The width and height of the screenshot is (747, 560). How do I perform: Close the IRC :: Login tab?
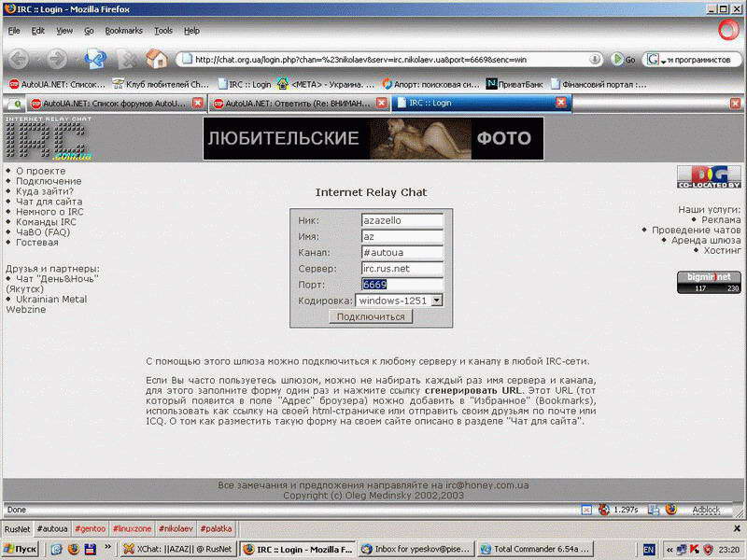[560, 103]
